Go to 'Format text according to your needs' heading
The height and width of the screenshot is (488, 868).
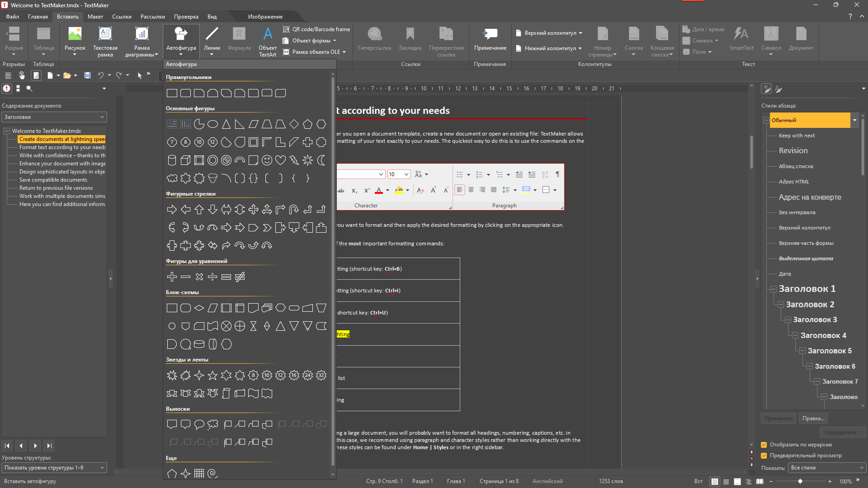62,147
